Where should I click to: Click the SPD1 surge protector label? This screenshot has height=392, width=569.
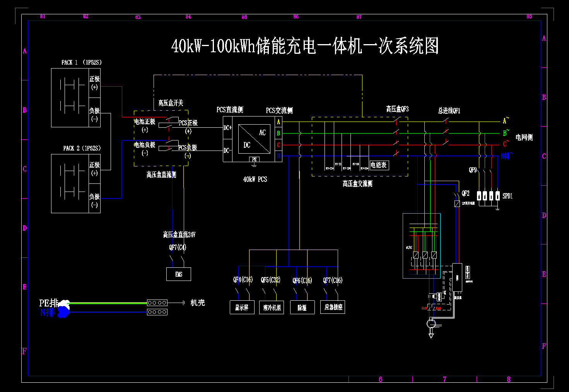tap(507, 196)
